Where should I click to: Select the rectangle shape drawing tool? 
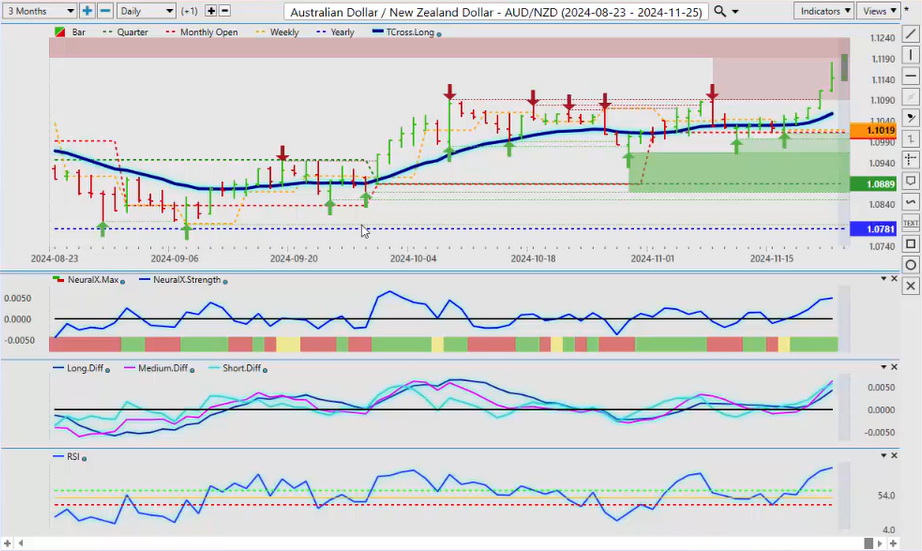click(x=910, y=244)
